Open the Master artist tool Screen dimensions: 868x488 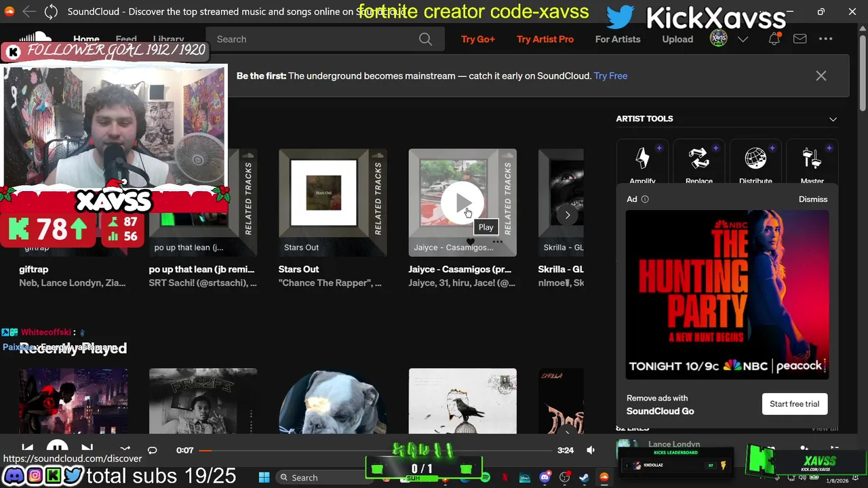812,163
